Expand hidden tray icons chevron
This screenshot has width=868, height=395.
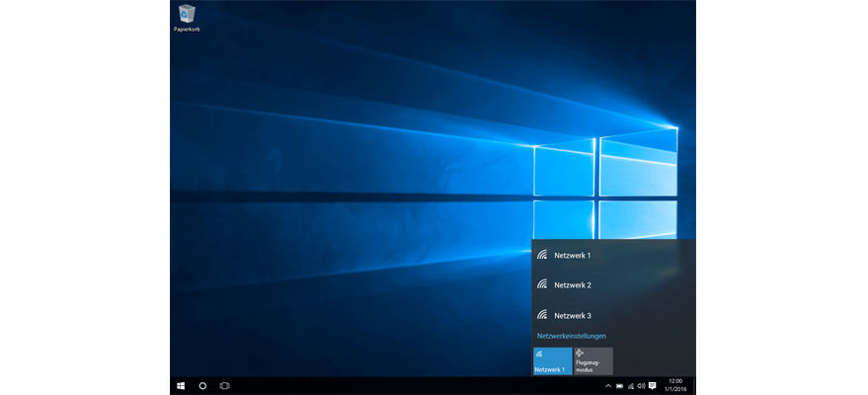click(608, 385)
